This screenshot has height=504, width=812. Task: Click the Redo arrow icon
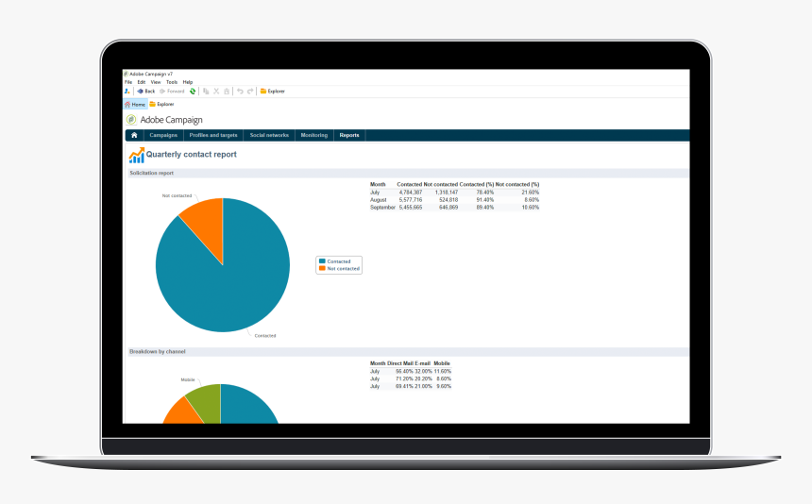click(250, 91)
